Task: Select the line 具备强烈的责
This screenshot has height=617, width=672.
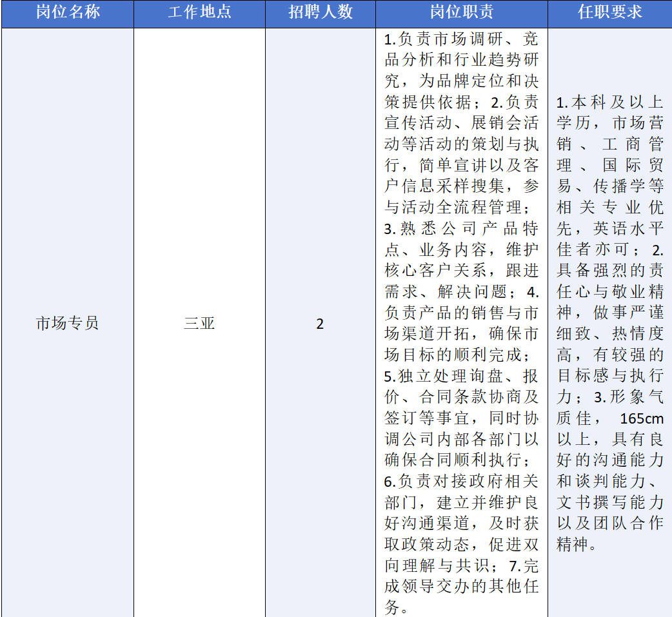Action: click(x=609, y=270)
